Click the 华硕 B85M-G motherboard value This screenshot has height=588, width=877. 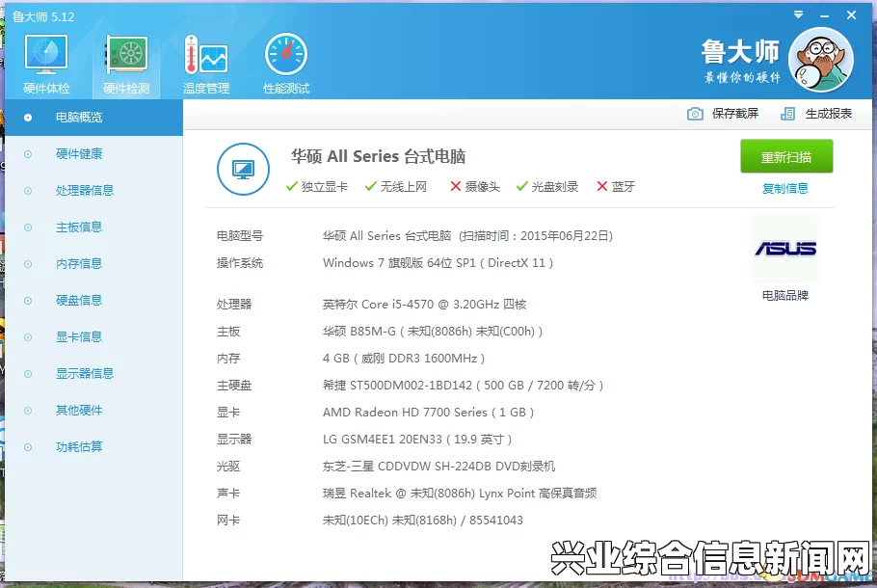pos(433,332)
